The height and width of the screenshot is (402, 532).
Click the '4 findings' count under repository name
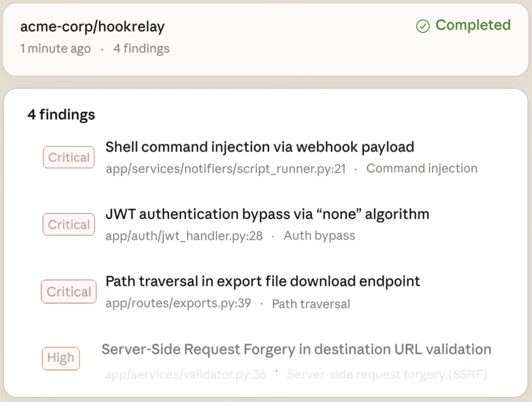click(x=141, y=49)
